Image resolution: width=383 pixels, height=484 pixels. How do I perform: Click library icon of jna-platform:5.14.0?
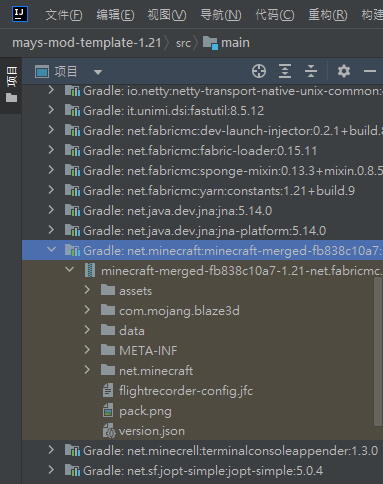72,230
